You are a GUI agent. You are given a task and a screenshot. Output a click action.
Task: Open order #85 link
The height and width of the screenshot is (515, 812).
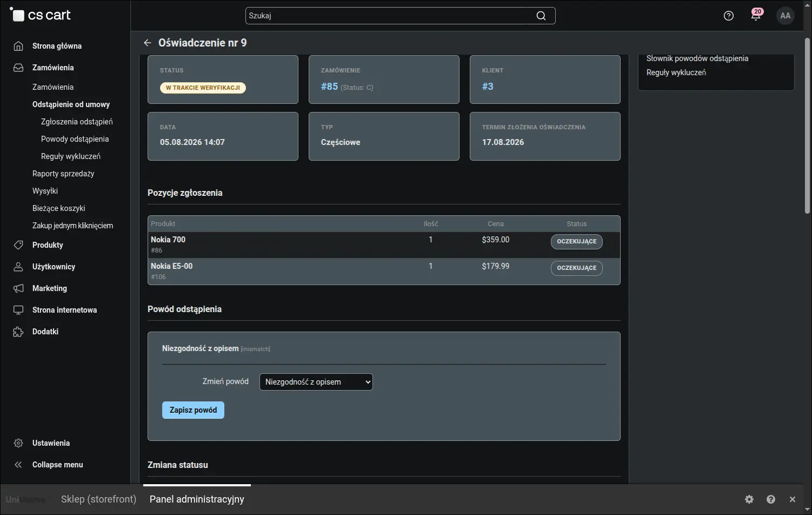(329, 87)
